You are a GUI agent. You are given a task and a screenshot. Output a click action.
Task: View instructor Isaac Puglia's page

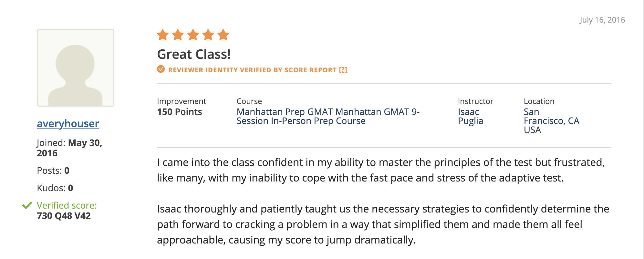tap(470, 116)
